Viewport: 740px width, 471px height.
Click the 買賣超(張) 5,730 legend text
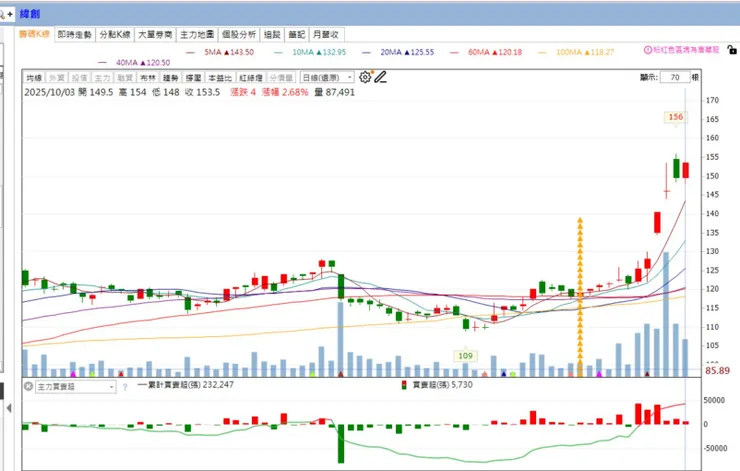pos(443,385)
